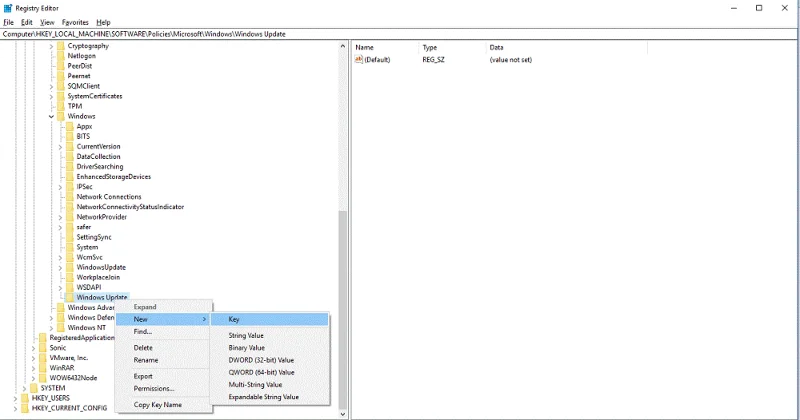800x420 pixels.
Task: Expand the Cryptography key
Action: click(51, 46)
